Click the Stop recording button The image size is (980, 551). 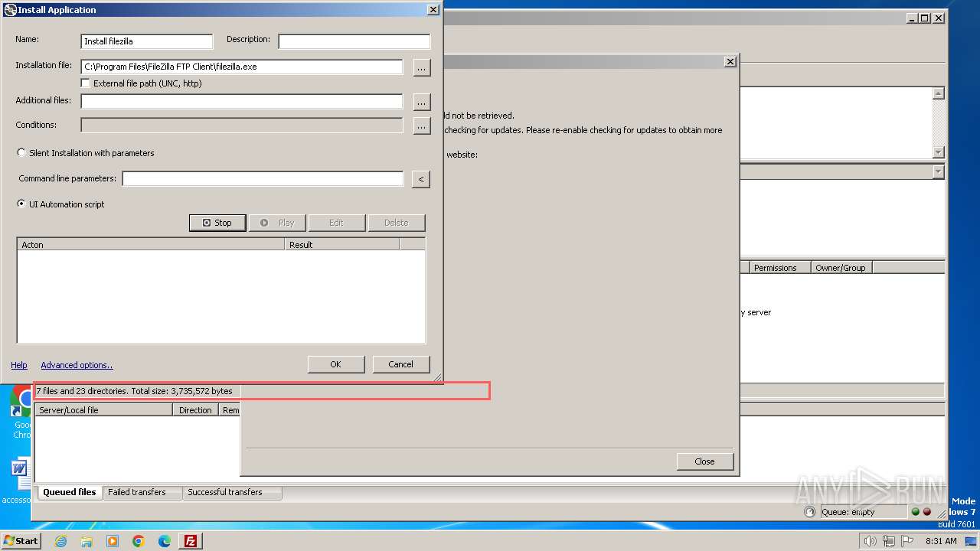click(217, 223)
